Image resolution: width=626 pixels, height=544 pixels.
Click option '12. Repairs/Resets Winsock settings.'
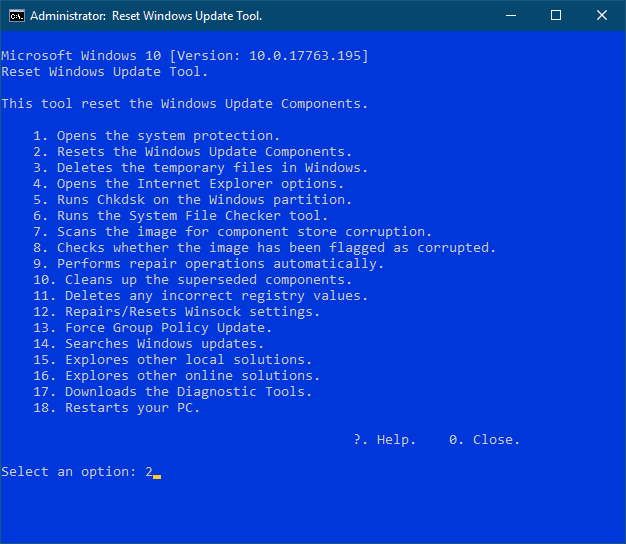point(176,312)
